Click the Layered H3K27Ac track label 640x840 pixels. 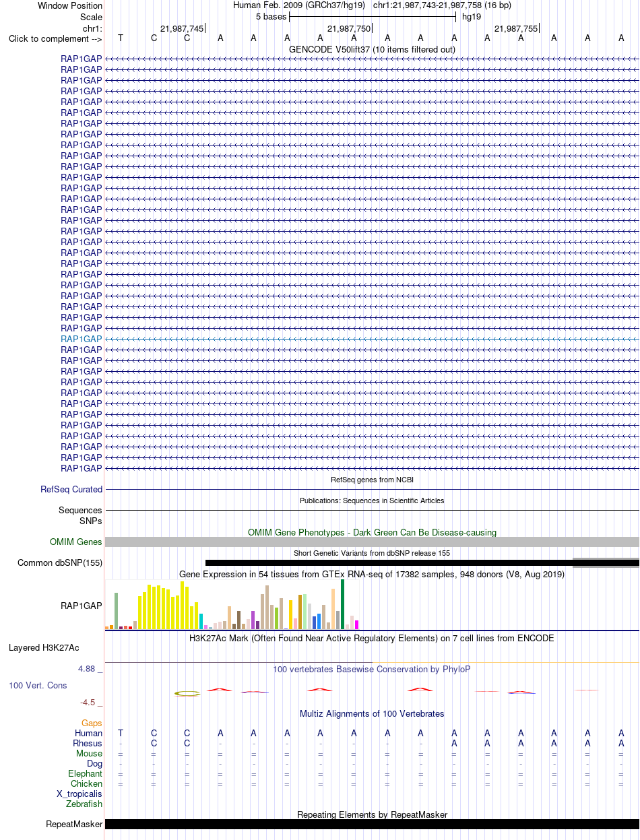coord(44,648)
